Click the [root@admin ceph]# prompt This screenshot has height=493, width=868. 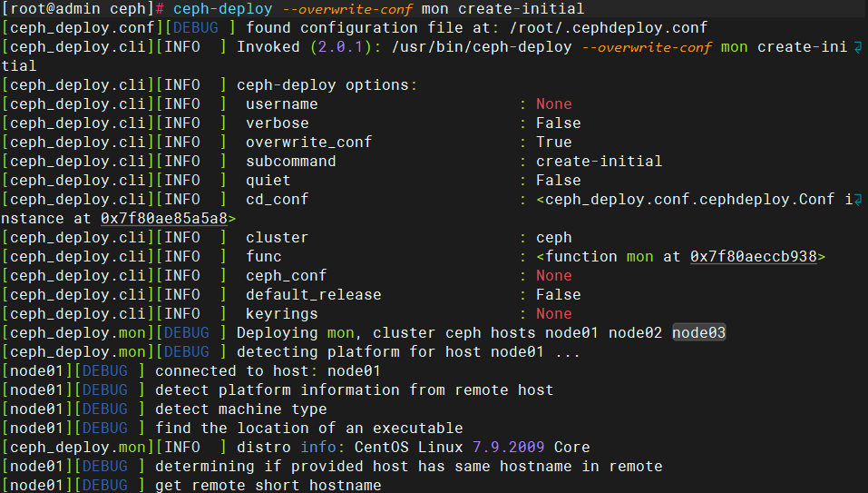tap(83, 9)
